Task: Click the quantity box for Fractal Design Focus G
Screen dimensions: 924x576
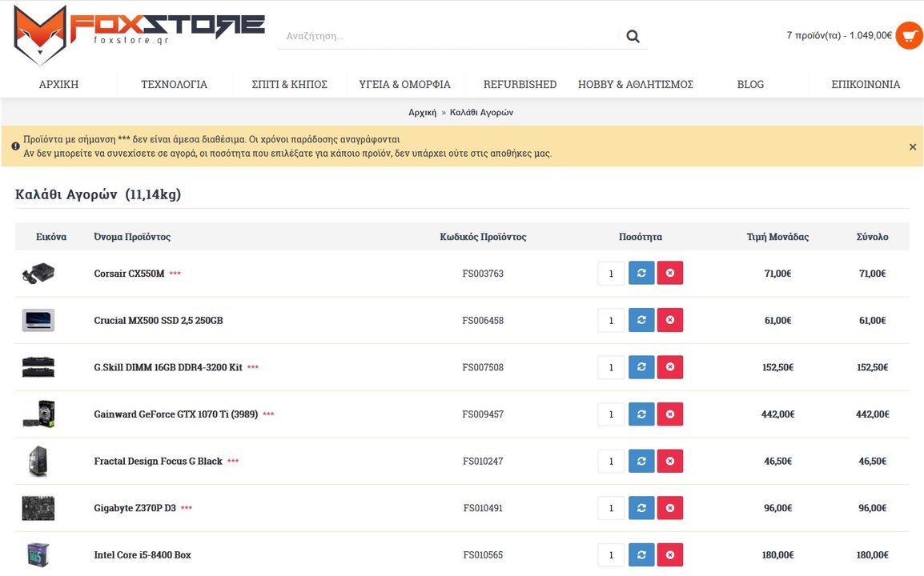Action: (x=611, y=461)
